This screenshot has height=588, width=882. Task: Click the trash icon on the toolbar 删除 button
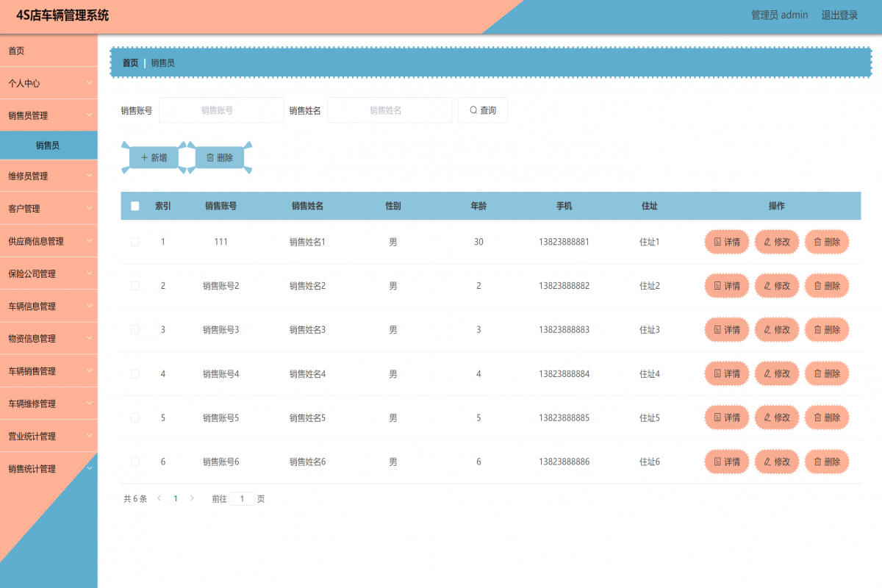click(210, 157)
